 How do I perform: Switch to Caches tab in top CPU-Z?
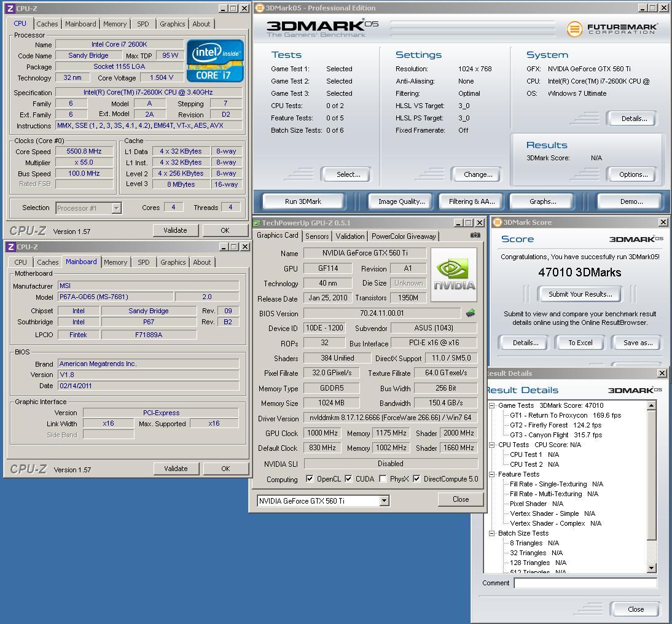[47, 24]
